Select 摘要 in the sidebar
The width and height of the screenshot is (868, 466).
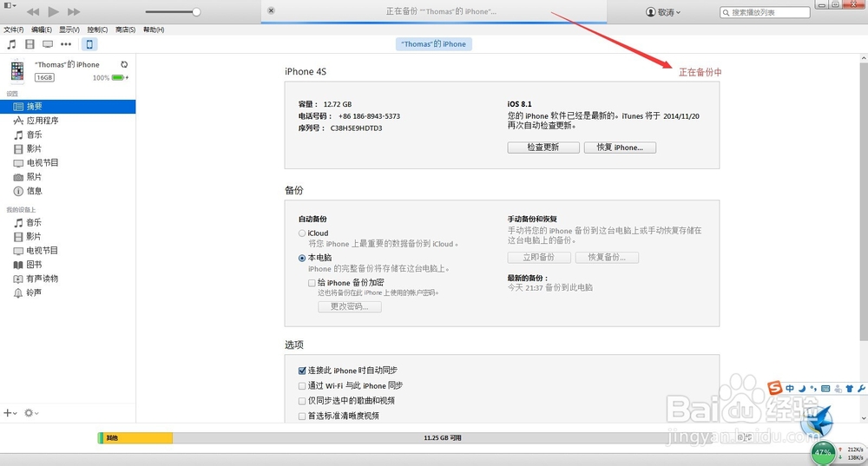pos(68,107)
